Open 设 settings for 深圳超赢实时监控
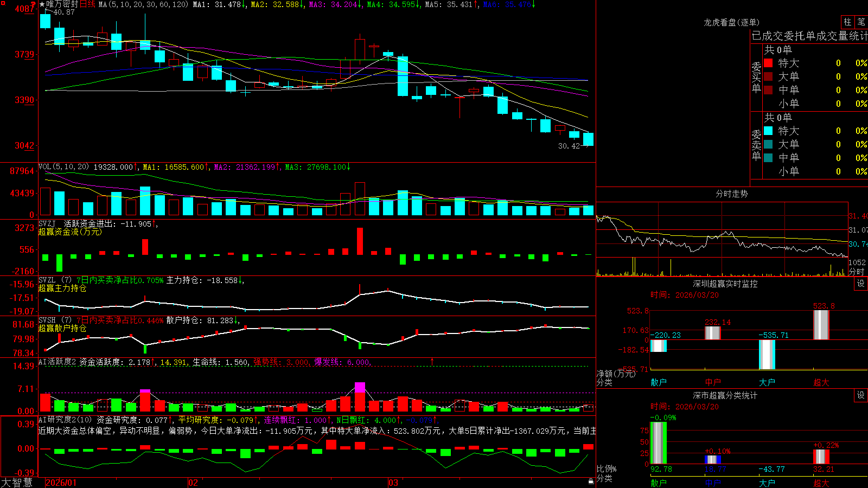The image size is (868, 488). [861, 284]
